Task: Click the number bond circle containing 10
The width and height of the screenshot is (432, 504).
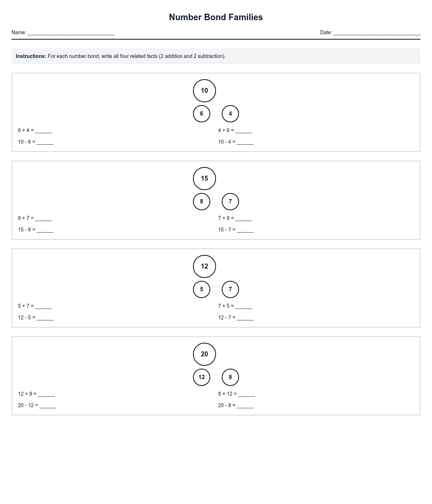Action: pyautogui.click(x=204, y=91)
